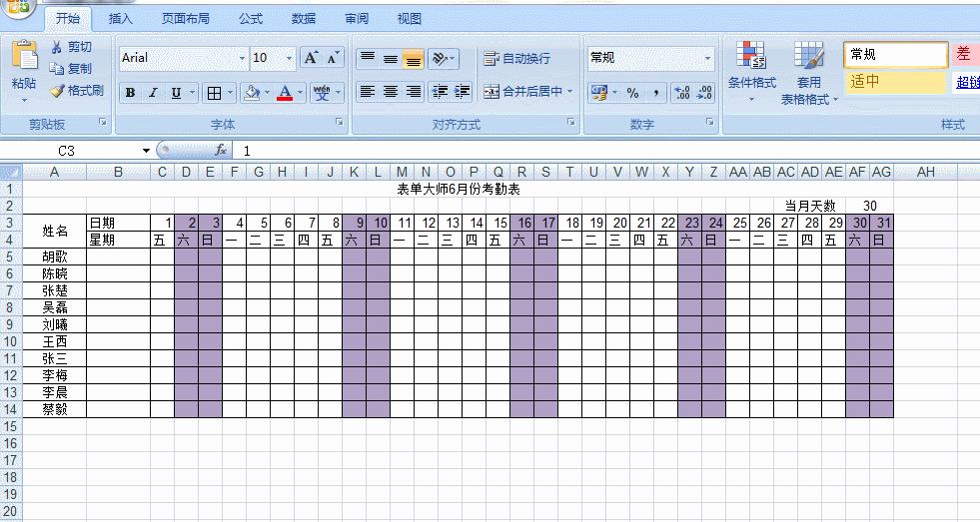
Task: Open fill color dropdown arrow
Action: (267, 93)
